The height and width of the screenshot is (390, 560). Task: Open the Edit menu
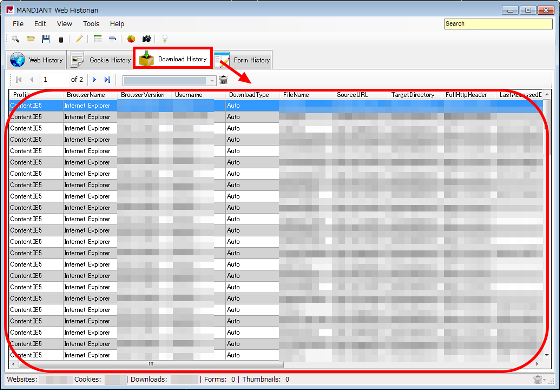click(40, 24)
